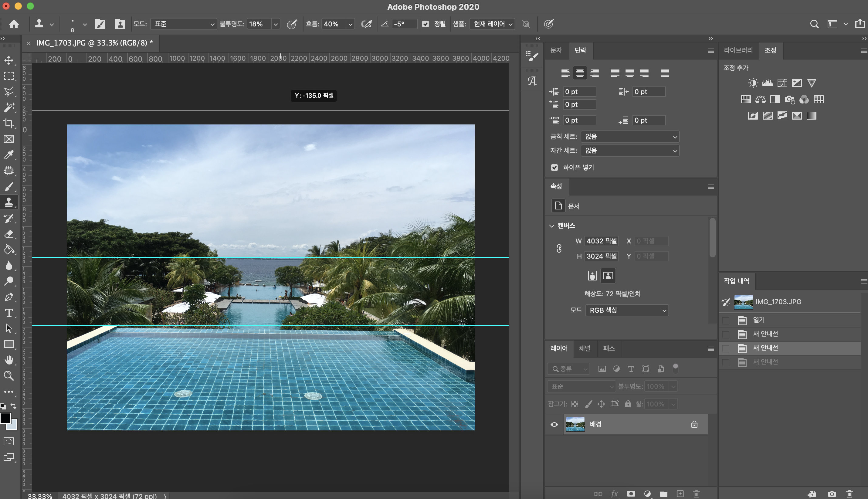The height and width of the screenshot is (499, 868).
Task: Collapse the 캔버스 section
Action: [551, 226]
